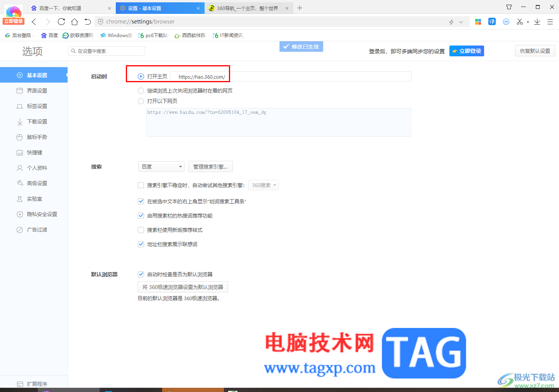The image size is (559, 392).
Task: Uncheck 地址栏搜索展示联想词
Action: (141, 244)
